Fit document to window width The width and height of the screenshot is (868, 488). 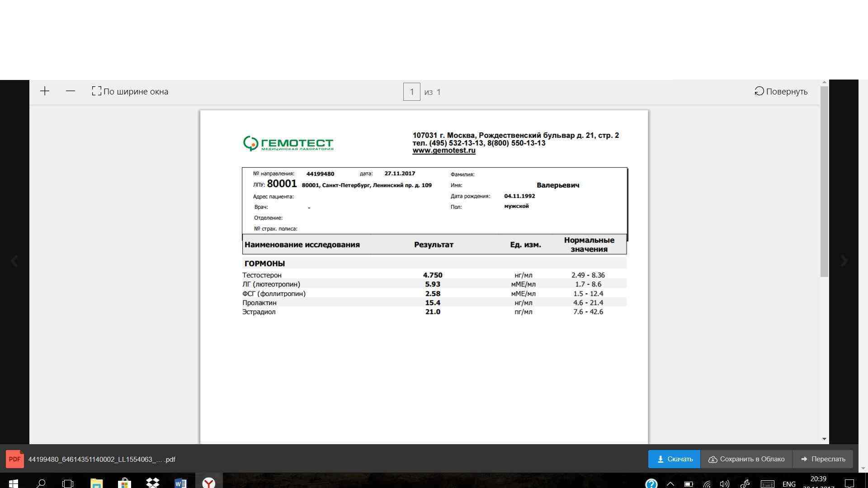click(130, 91)
